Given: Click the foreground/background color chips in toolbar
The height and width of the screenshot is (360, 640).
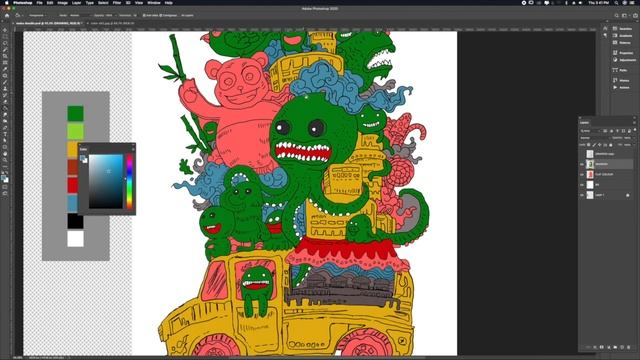Looking at the screenshot, I should pyautogui.click(x=4, y=178).
